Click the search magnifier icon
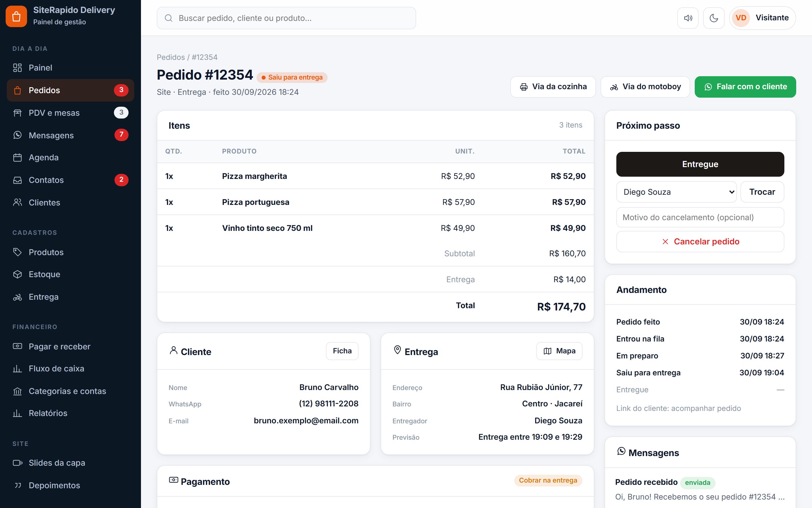 (169, 18)
